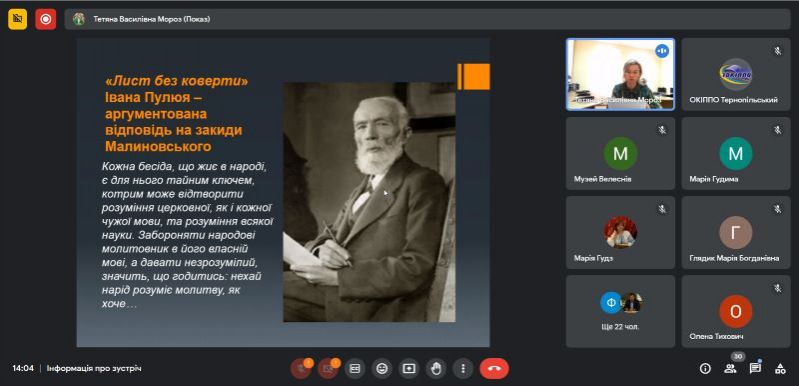Click the Марія Гудз participant tile
This screenshot has width=799, height=386.
(620, 233)
